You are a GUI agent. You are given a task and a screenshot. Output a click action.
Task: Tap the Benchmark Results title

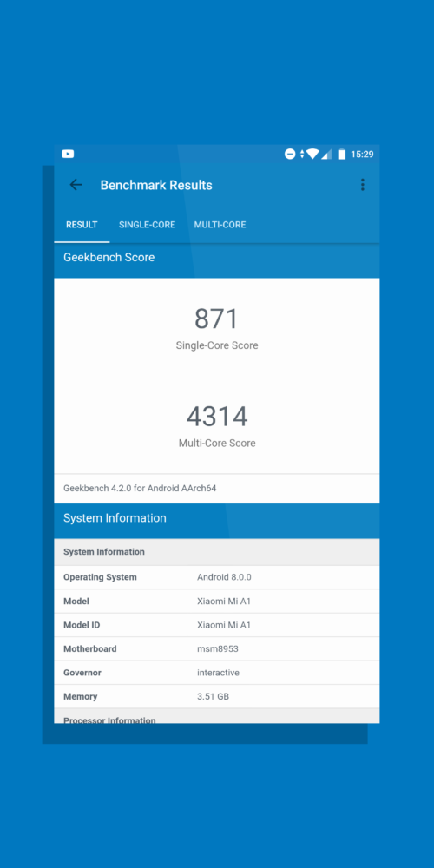click(x=156, y=185)
